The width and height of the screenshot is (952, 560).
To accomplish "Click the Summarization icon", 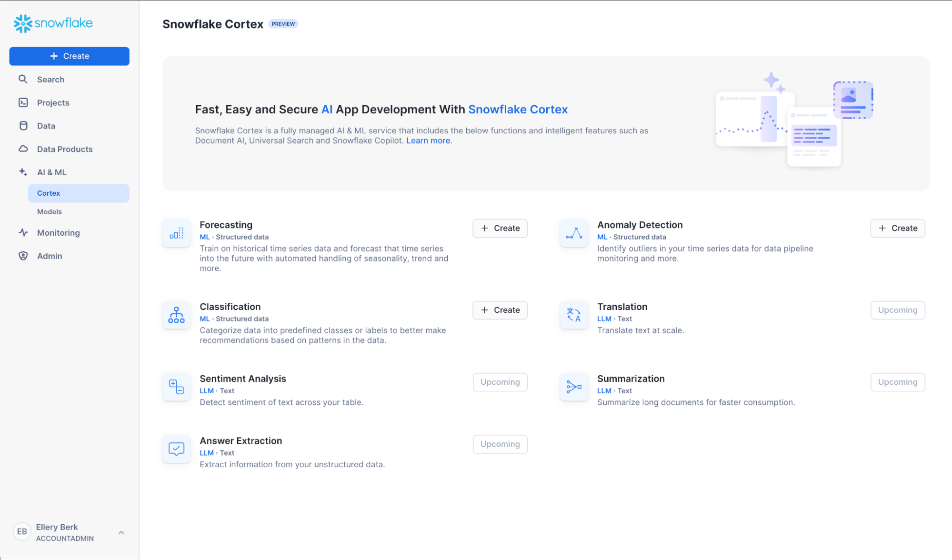I will point(574,387).
